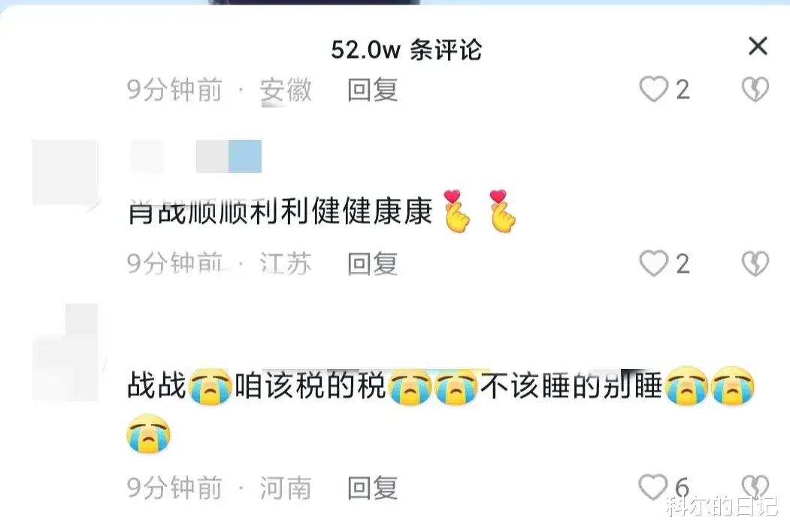This screenshot has height=532, width=790.
Task: Like the 肖战顺顺利利健健康康 comment
Action: [653, 264]
